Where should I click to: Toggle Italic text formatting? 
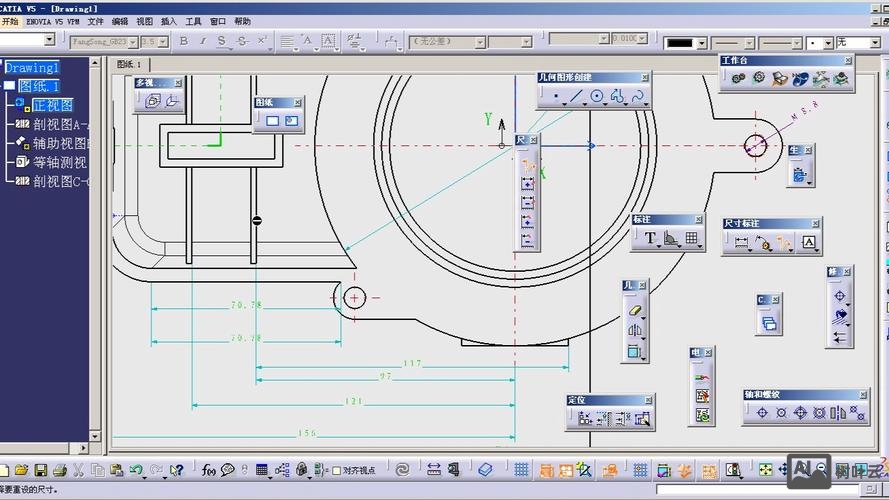pos(203,41)
